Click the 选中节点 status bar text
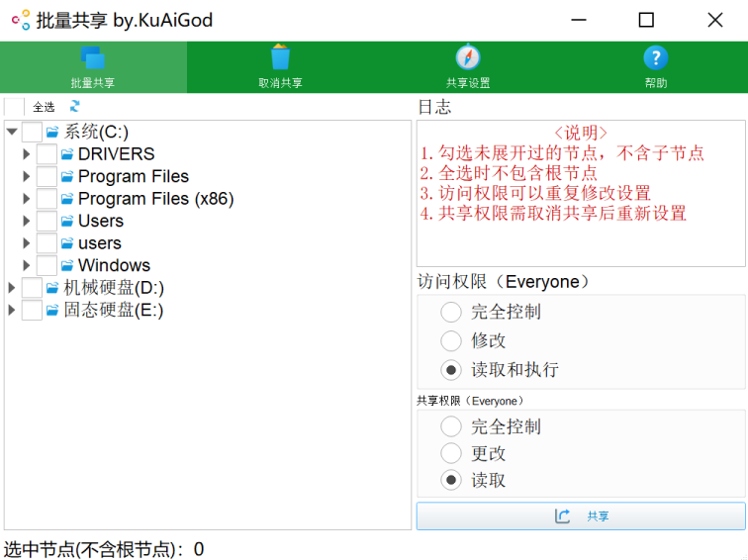Viewport: 748px width, 560px height. click(x=104, y=549)
